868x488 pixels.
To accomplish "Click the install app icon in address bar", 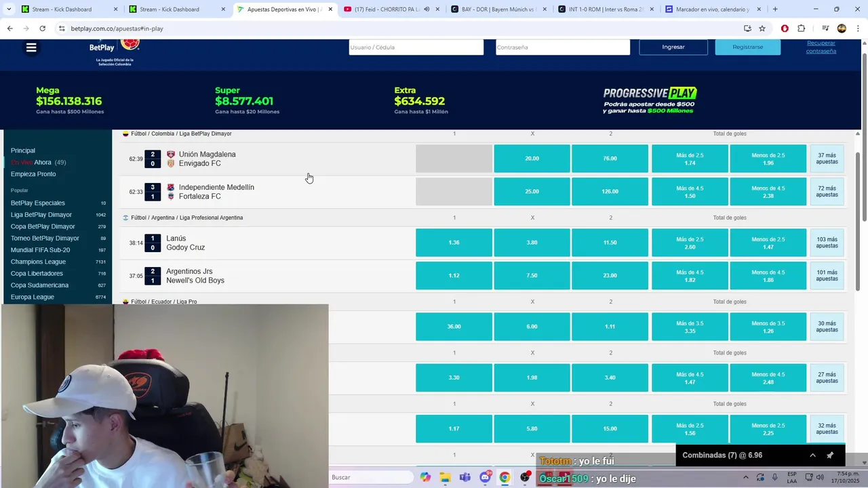I will coord(747,28).
